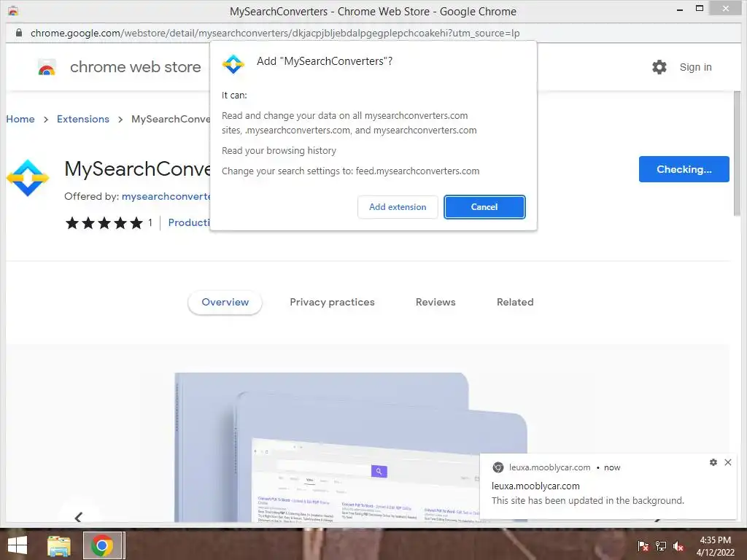
Task: Click the five-star rating
Action: pos(104,223)
